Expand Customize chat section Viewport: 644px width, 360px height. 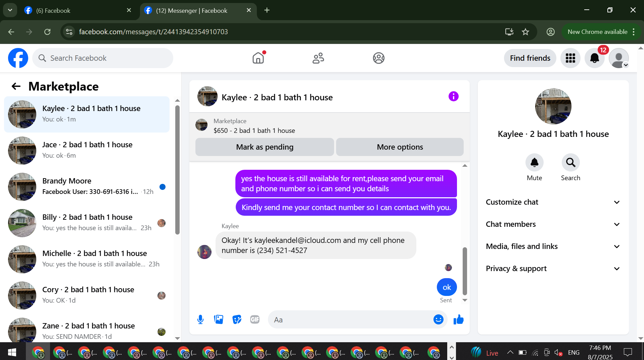(x=553, y=202)
